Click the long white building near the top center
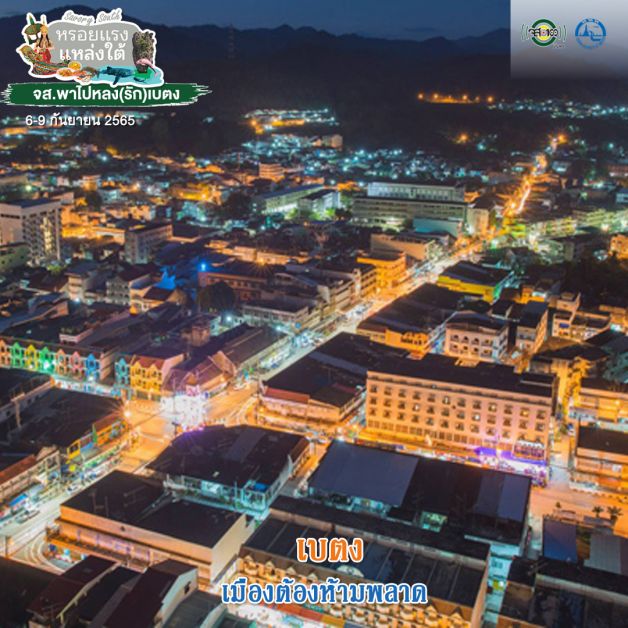The image size is (628, 628). [x=408, y=203]
